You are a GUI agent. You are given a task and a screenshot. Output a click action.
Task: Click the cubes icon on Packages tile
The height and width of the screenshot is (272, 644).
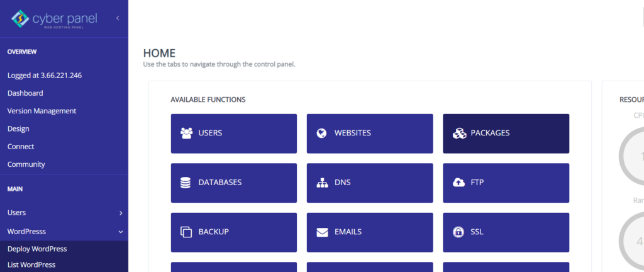click(x=458, y=133)
